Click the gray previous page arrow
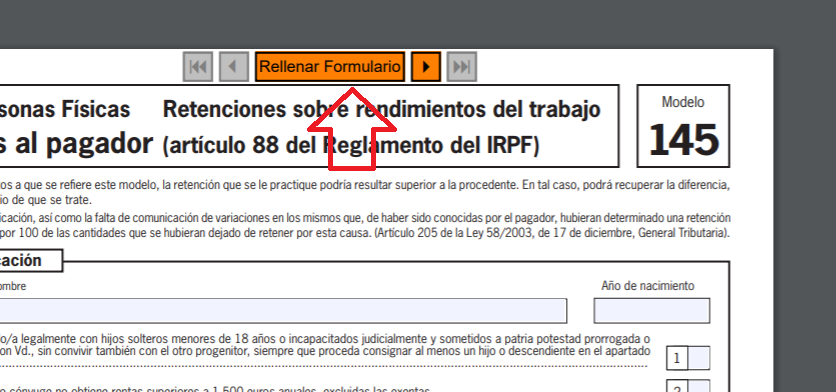The image size is (836, 392). 234,67
